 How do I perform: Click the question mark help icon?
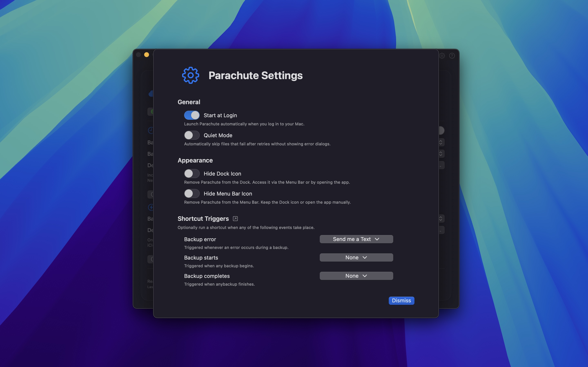pos(452,56)
